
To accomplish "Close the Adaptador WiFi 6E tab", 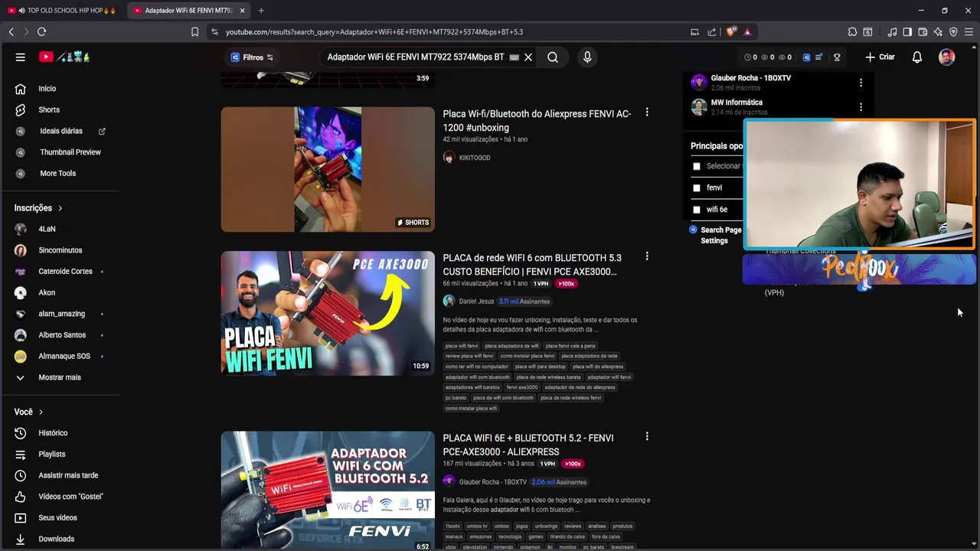I will [x=242, y=11].
